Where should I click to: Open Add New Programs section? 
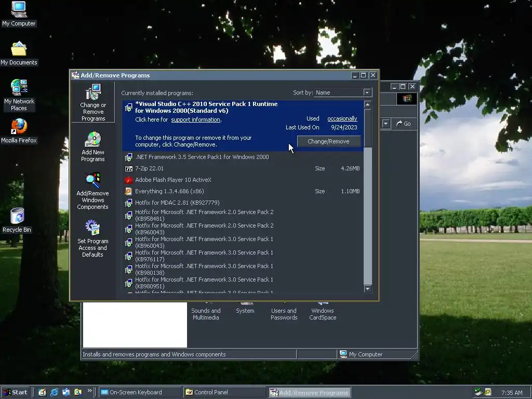click(92, 147)
